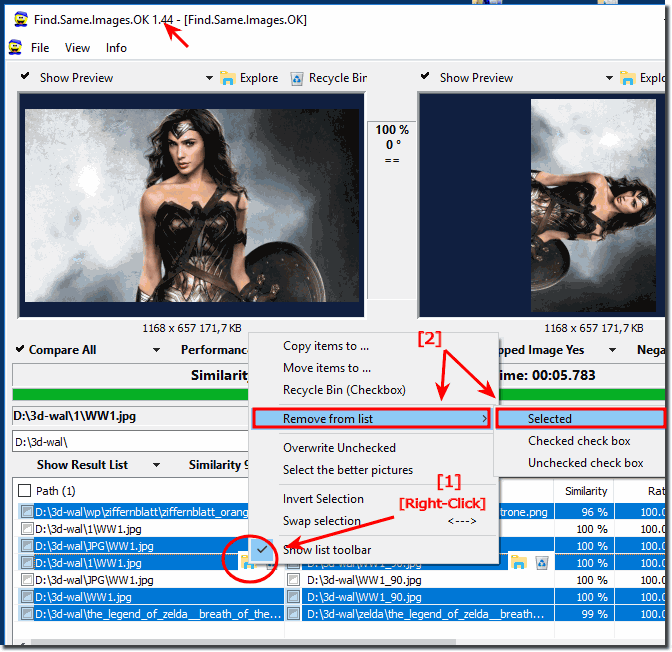Viewport: 672px width, 652px height.
Task: Click the recycle bin icon in right list toolbar
Action: [541, 562]
